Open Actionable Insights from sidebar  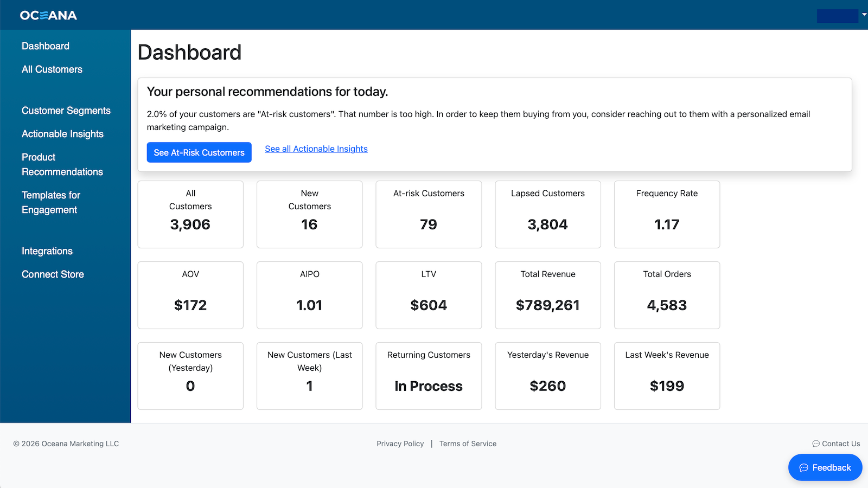[x=62, y=134]
